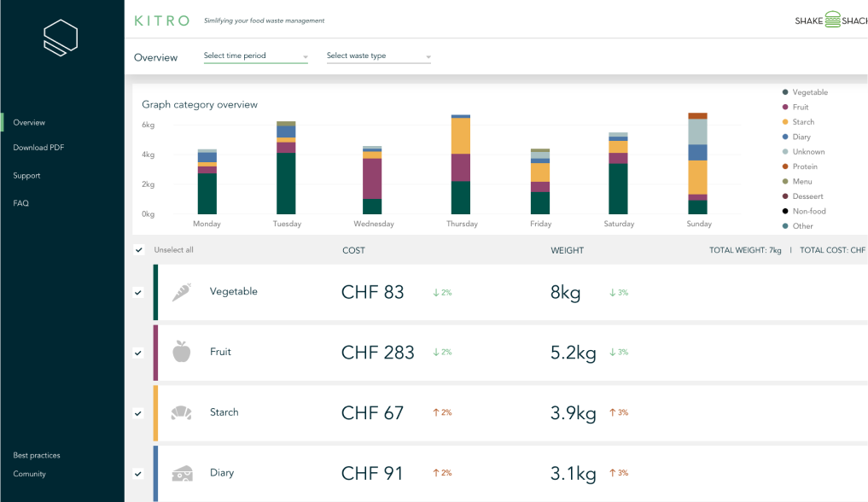Click the WEIGHT column header
Image resolution: width=868 pixels, height=502 pixels.
pos(567,250)
